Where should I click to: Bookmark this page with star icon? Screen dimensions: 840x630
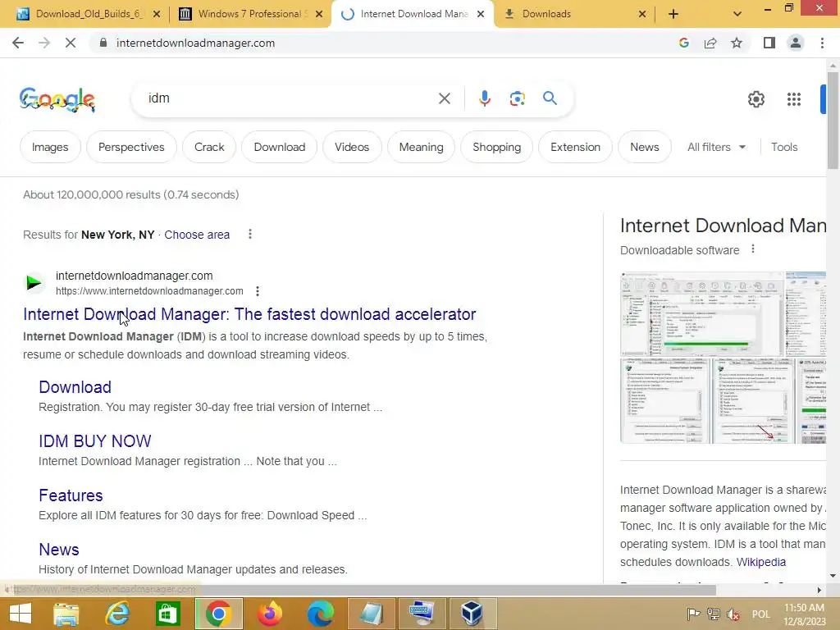pyautogui.click(x=737, y=43)
